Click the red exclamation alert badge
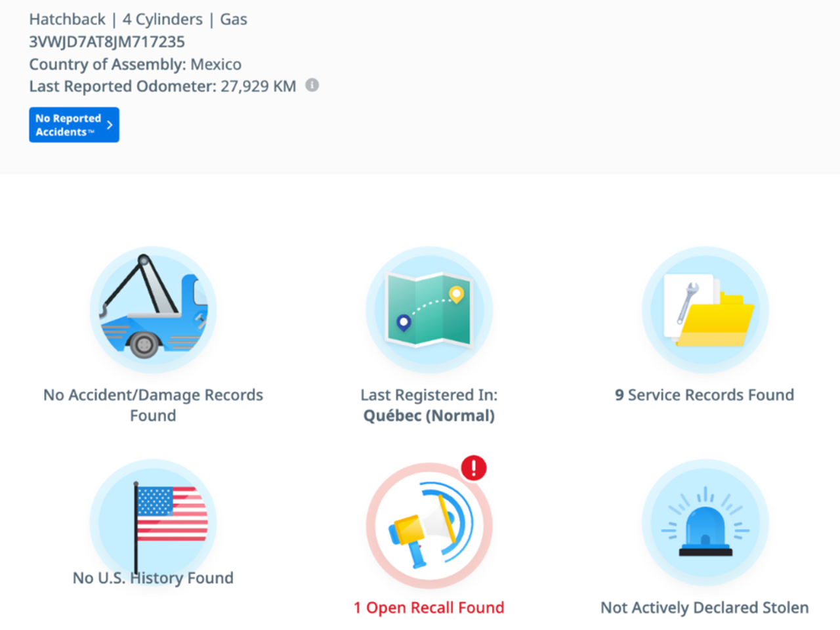Image resolution: width=840 pixels, height=630 pixels. click(x=473, y=468)
